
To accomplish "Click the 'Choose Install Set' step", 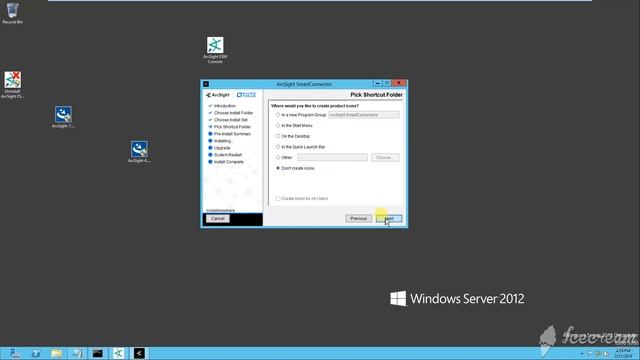I will [231, 120].
